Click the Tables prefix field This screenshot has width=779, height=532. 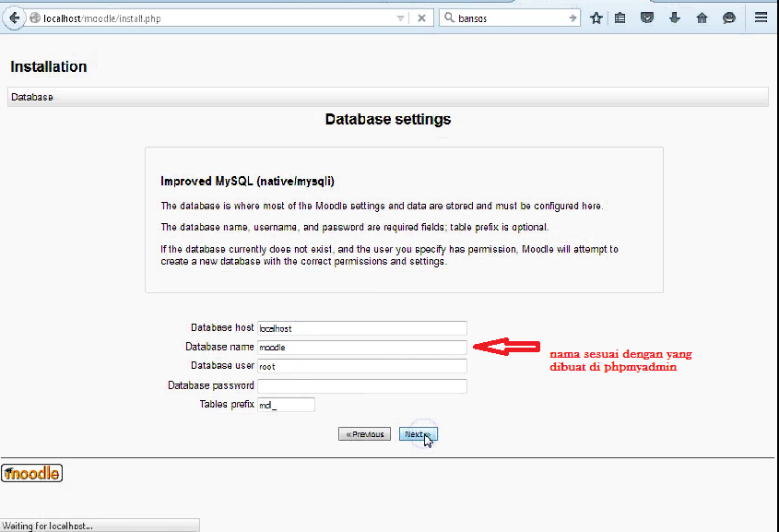pos(284,404)
